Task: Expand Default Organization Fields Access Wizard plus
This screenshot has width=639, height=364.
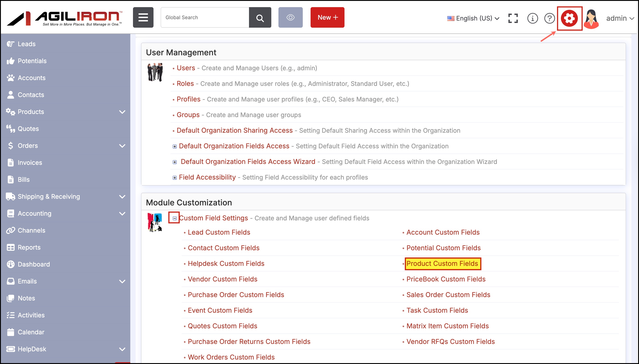Action: coord(175,162)
